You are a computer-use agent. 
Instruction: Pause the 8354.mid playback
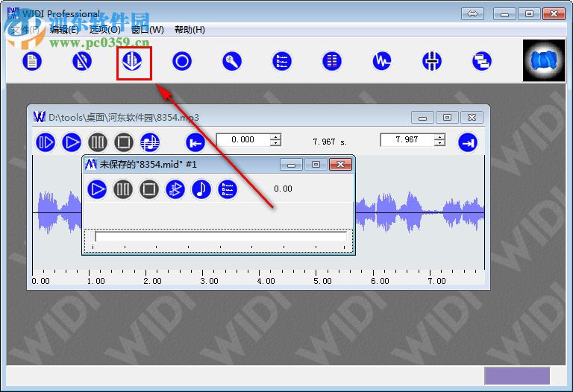coord(123,189)
